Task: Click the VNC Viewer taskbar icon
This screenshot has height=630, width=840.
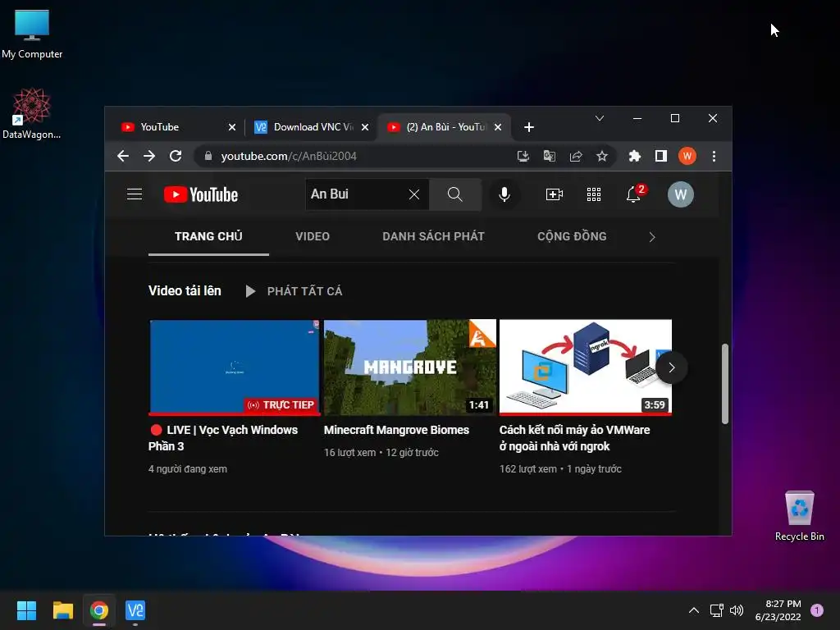Action: (135, 610)
